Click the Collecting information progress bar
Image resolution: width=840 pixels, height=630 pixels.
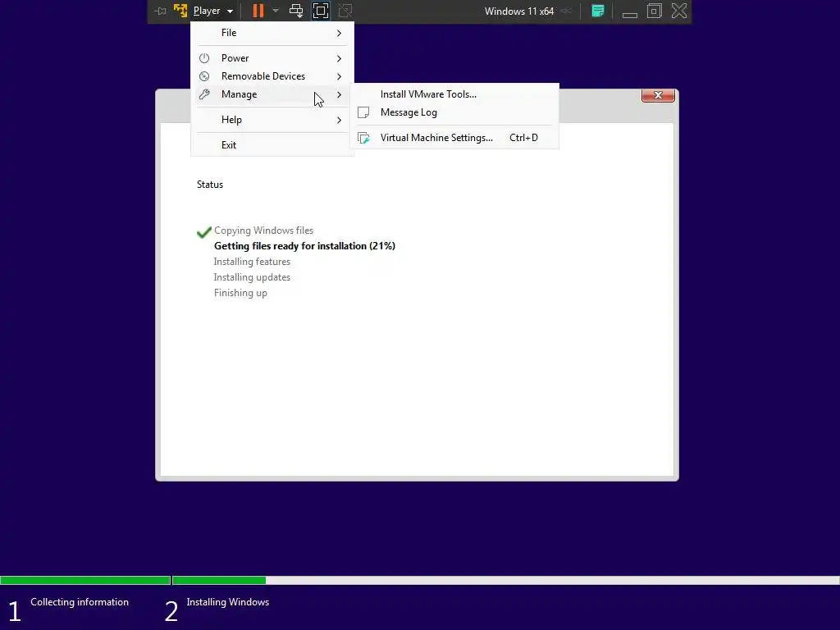pos(85,580)
